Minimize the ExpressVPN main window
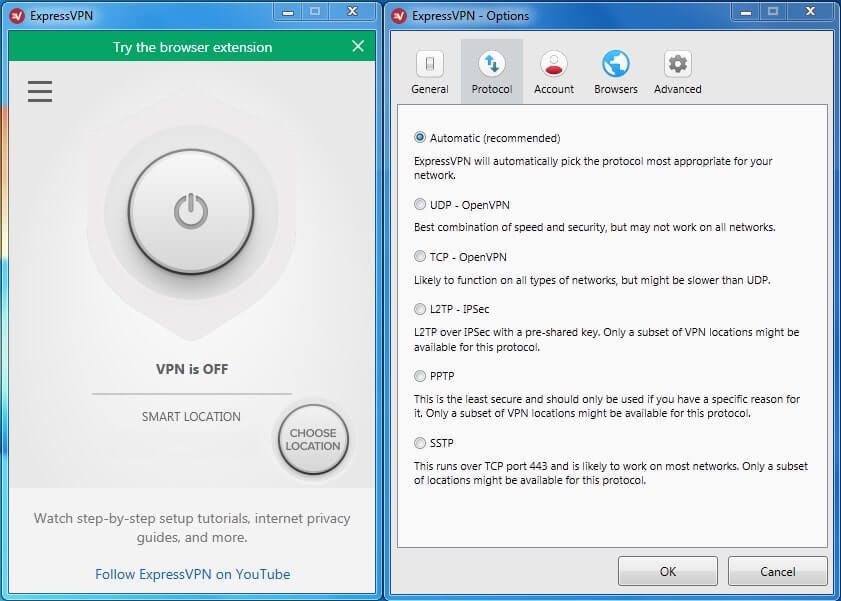 click(x=288, y=12)
